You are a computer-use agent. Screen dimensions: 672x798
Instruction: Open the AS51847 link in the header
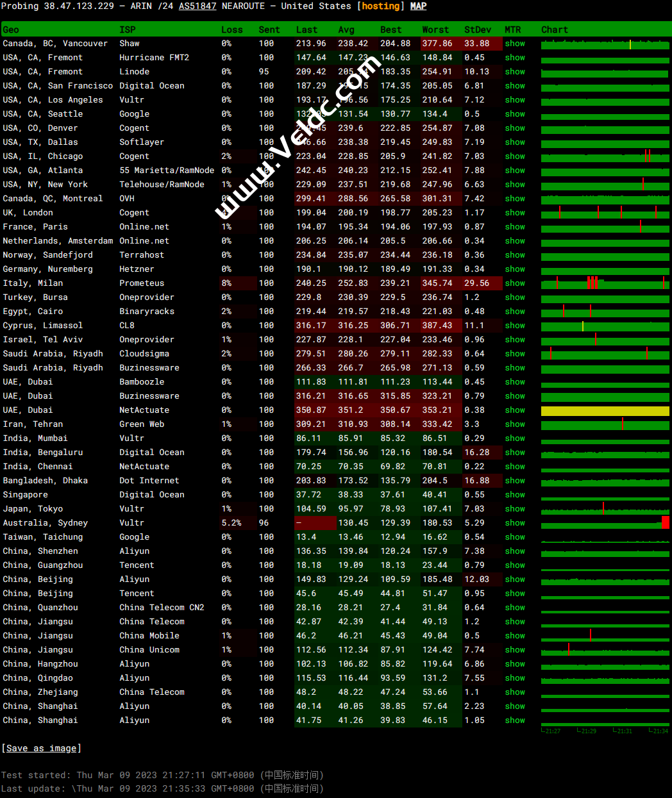coord(197,6)
